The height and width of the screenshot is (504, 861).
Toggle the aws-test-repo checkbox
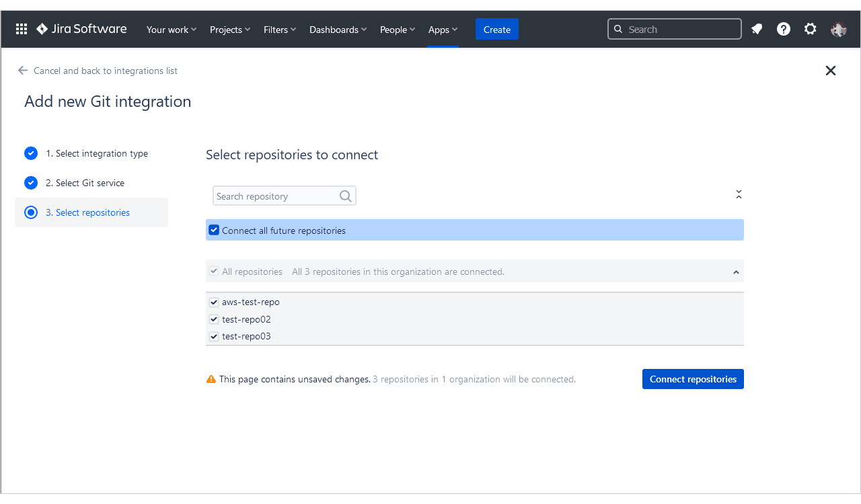tap(214, 302)
